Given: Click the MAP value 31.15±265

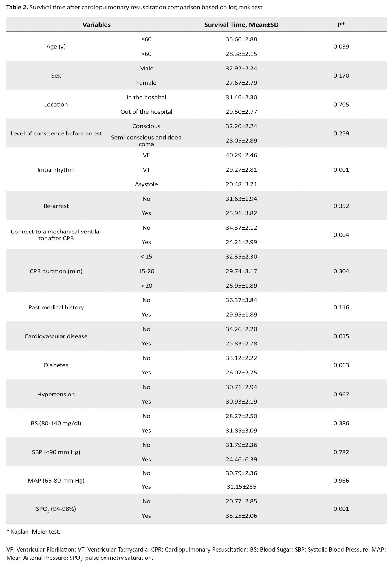Looking at the screenshot, I should coord(241,487).
